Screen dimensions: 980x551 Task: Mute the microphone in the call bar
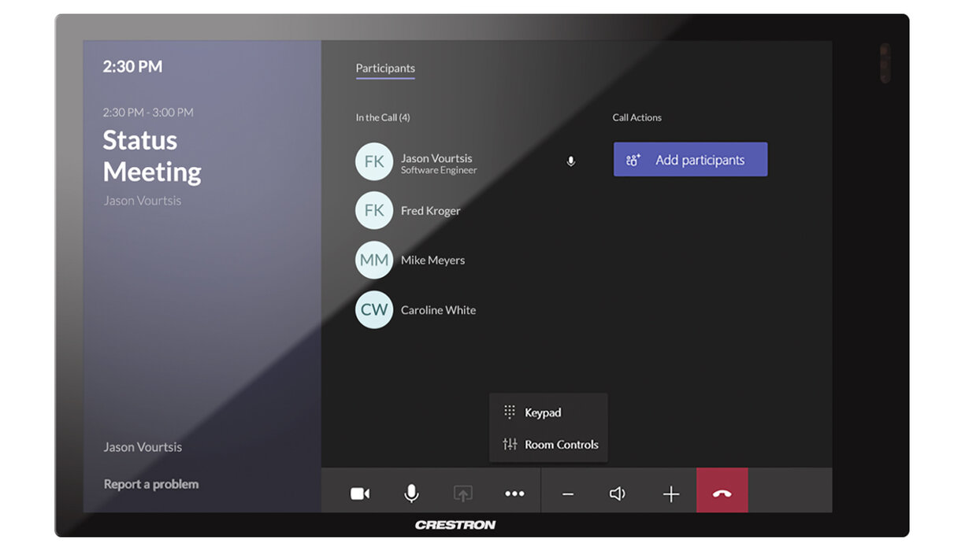[x=411, y=494]
